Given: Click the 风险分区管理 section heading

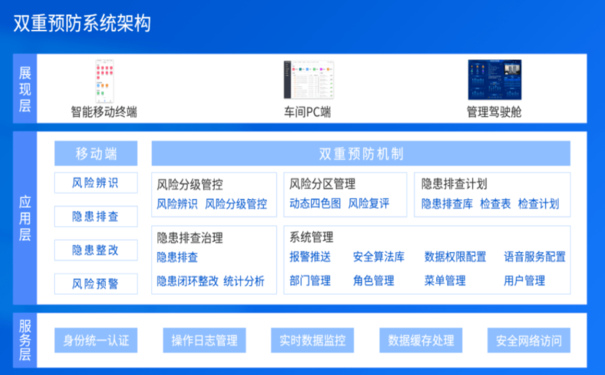Looking at the screenshot, I should coord(322,184).
